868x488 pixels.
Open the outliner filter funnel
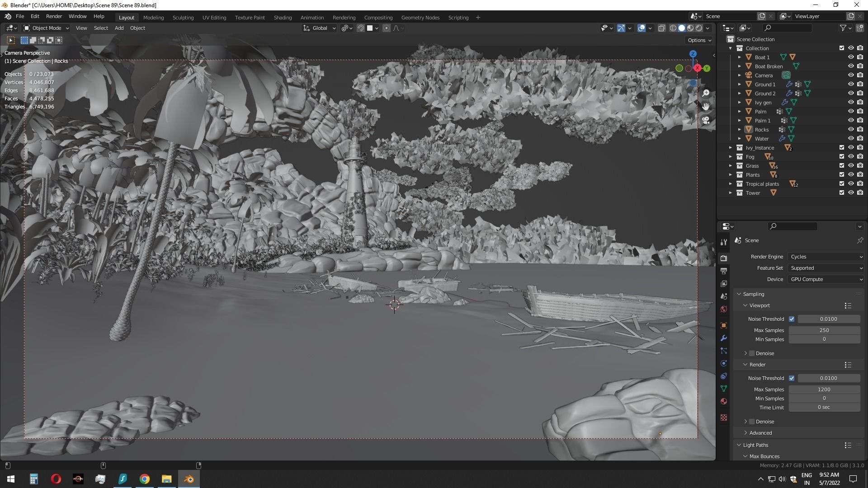tap(843, 28)
